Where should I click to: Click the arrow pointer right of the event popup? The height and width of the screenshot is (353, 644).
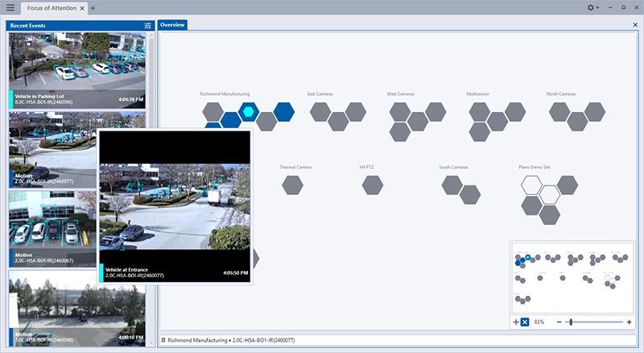256,259
